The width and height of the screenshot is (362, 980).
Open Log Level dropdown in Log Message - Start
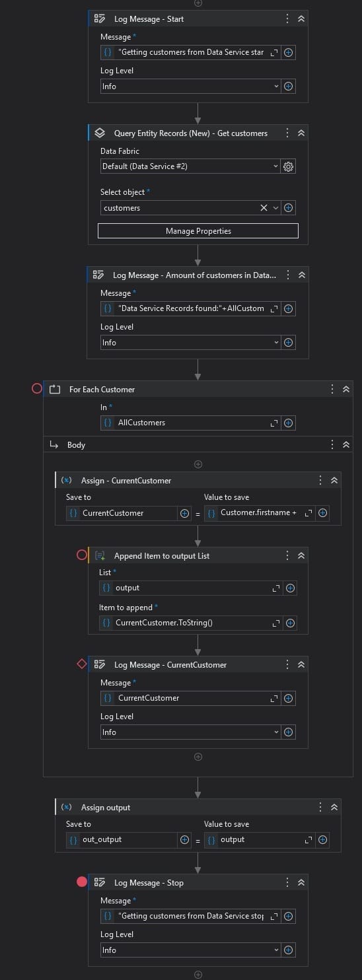pyautogui.click(x=190, y=87)
